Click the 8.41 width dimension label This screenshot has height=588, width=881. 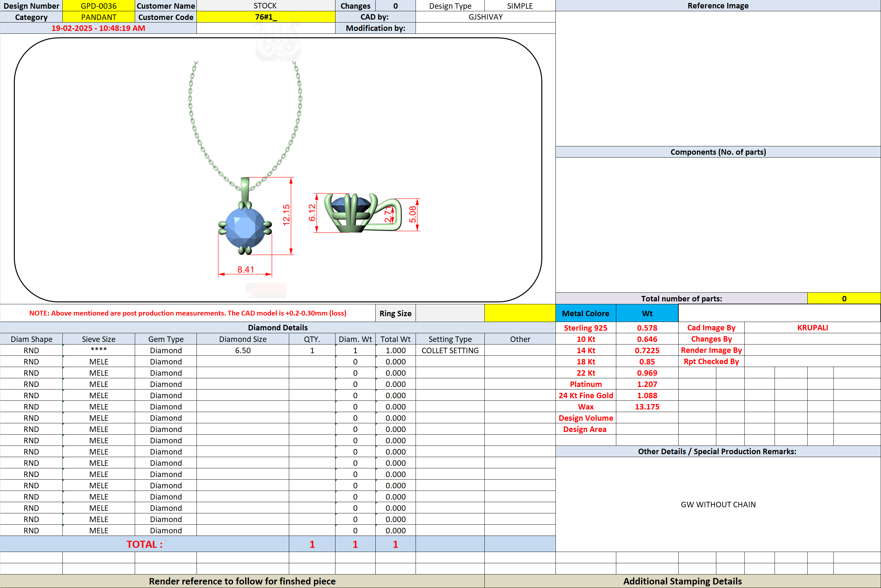pos(245,269)
